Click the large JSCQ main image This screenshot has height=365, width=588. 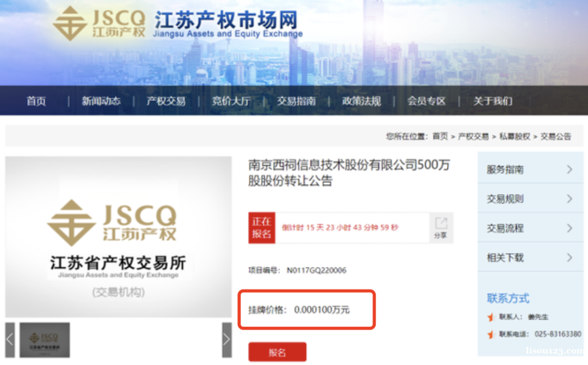pos(119,237)
